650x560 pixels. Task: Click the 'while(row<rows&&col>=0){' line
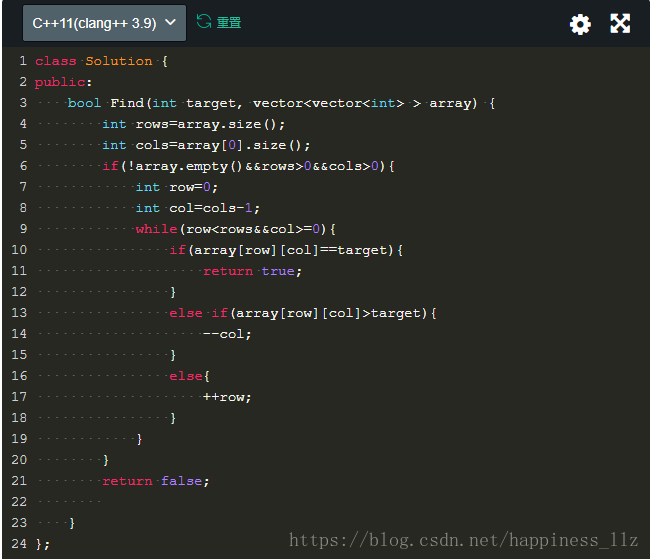(x=235, y=229)
